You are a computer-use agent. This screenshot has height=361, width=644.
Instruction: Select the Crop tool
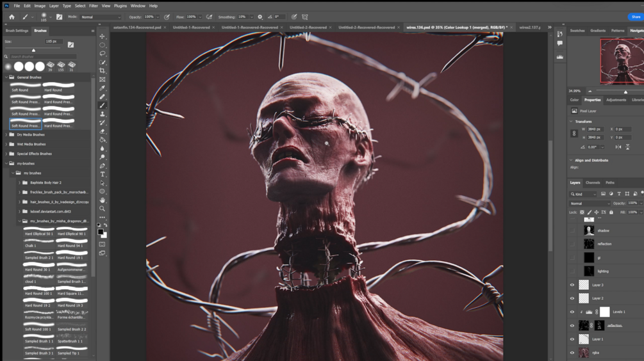pos(103,70)
